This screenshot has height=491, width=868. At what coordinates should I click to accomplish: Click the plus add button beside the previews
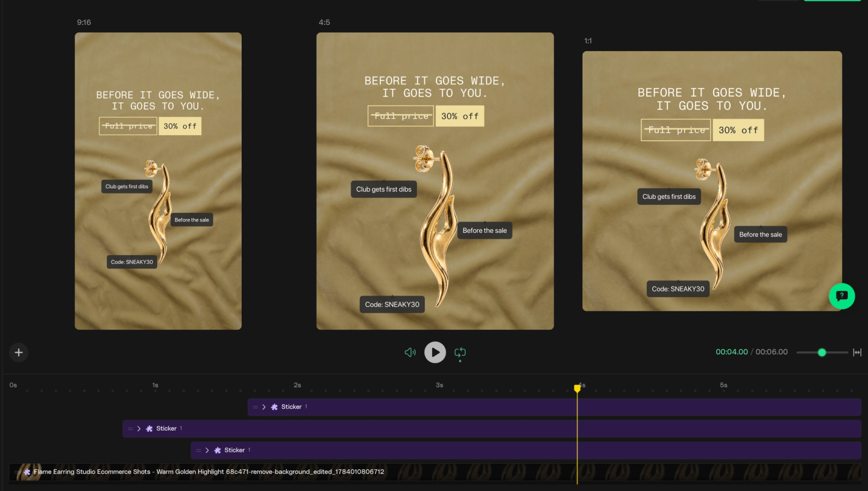(19, 352)
